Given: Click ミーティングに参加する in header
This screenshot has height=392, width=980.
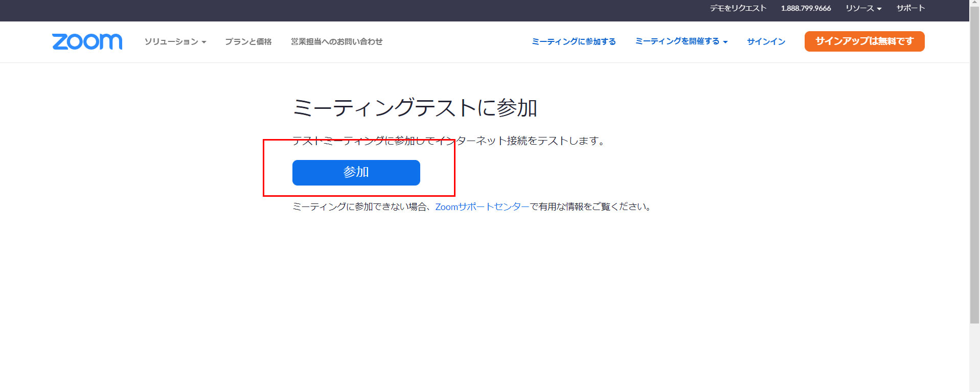Looking at the screenshot, I should click(574, 41).
